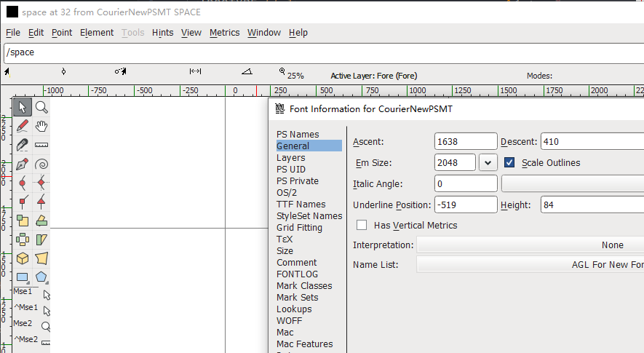Click the width measurement icon in info bar
This screenshot has height=353, width=644.
(x=195, y=71)
